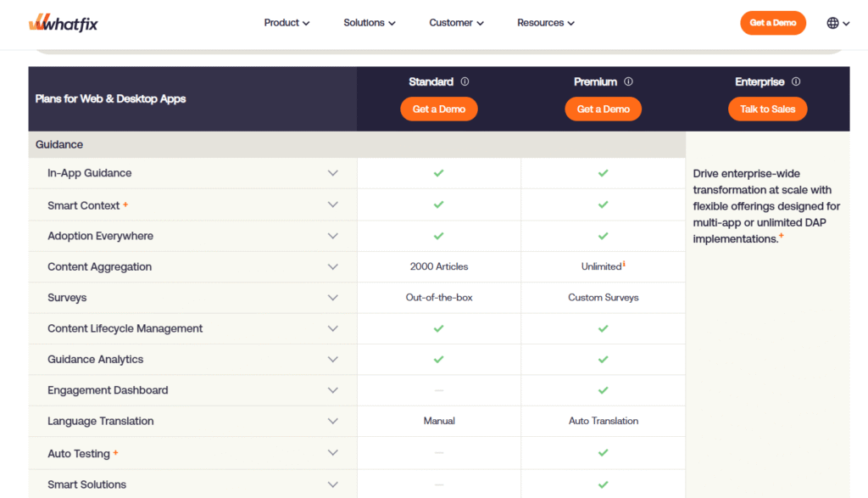Click the orange Get a Demo header button

[772, 23]
